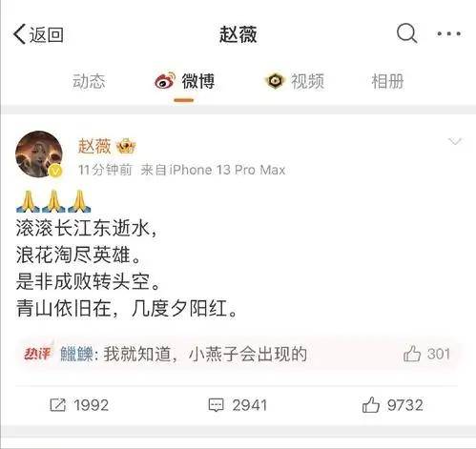Open the post text 滚滚长江东逝水
The width and height of the screenshot is (476, 449).
pyautogui.click(x=87, y=229)
